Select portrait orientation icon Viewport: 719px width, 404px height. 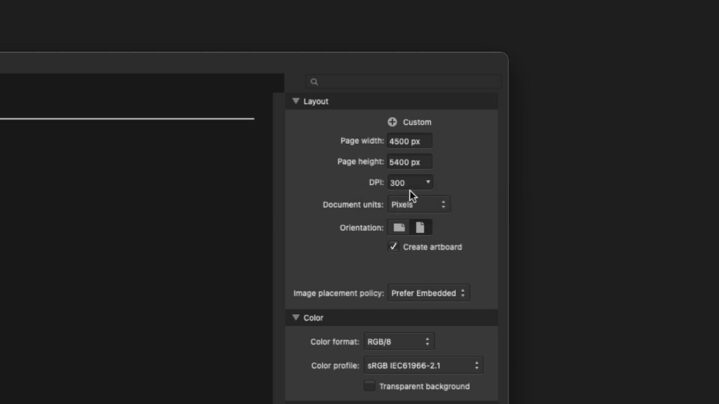(420, 227)
